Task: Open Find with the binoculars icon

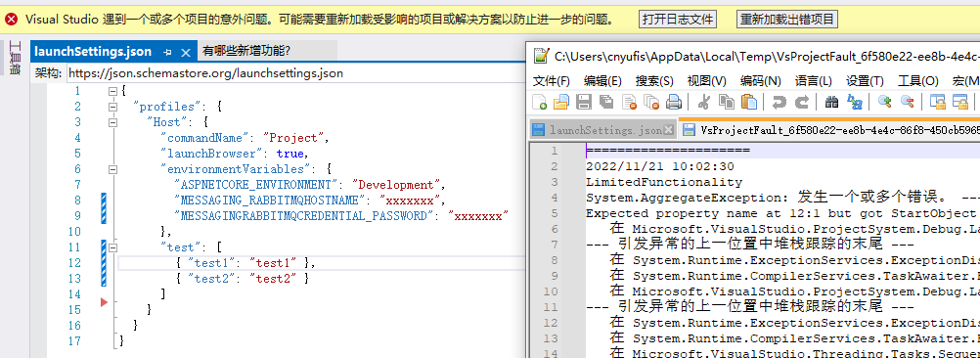Action: tap(831, 101)
